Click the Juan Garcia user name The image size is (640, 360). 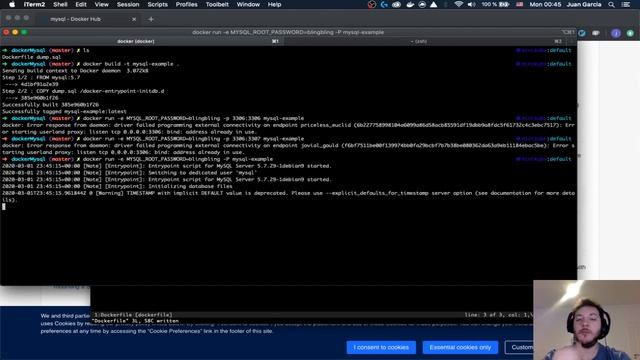[584, 4]
